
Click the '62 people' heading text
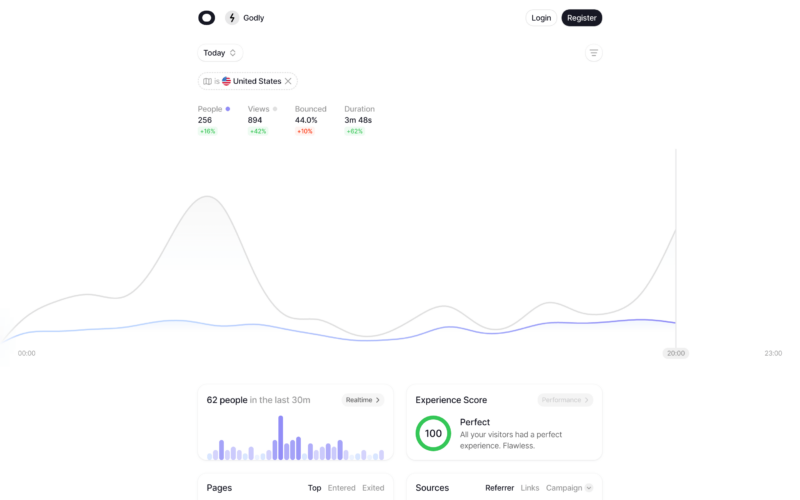pyautogui.click(x=227, y=400)
